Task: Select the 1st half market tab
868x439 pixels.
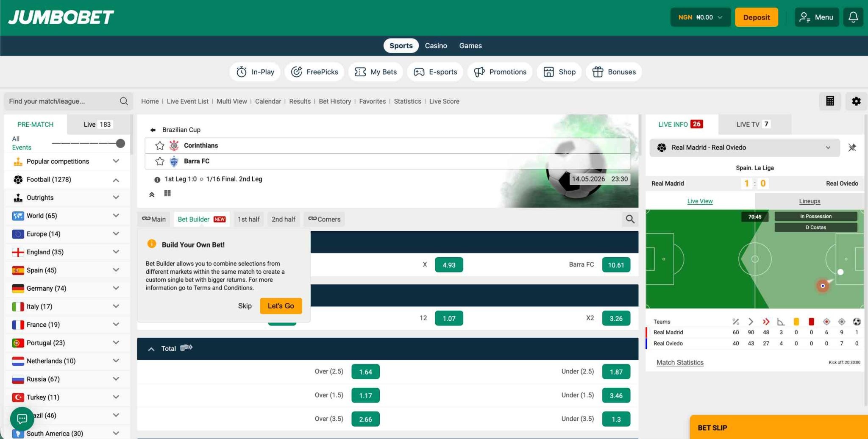Action: tap(248, 219)
